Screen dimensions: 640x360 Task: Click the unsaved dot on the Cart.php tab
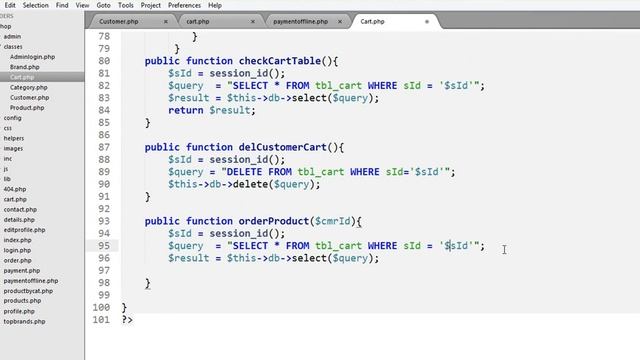427,22
